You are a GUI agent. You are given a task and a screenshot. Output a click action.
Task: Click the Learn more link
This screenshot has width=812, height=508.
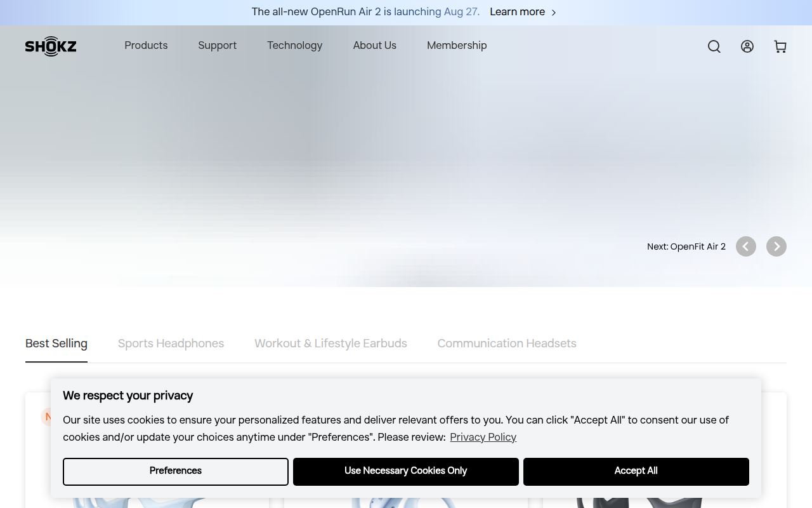click(517, 12)
